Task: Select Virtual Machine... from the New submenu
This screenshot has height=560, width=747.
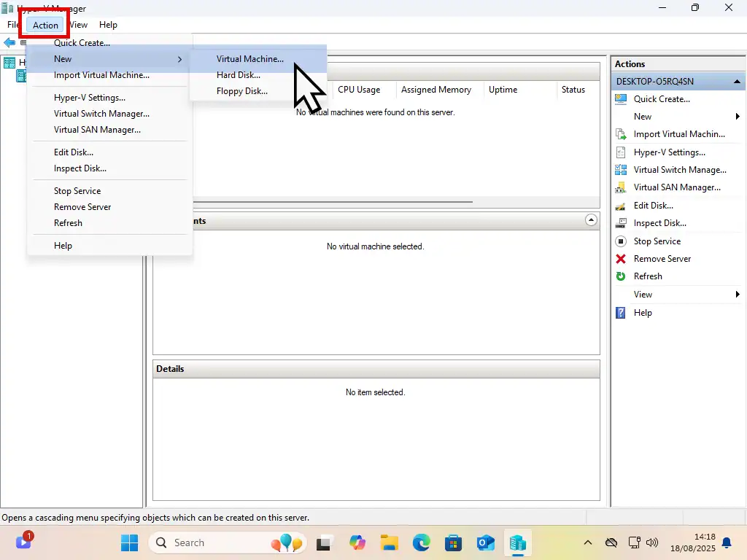Action: [x=249, y=59]
